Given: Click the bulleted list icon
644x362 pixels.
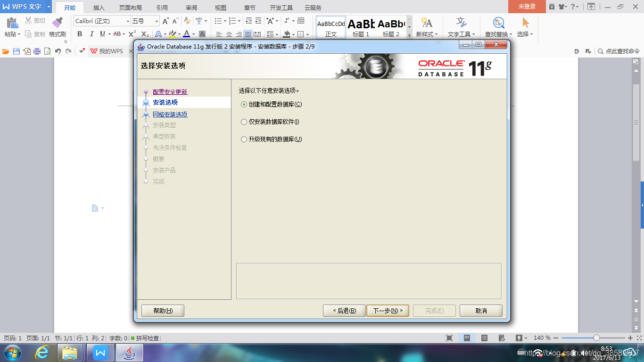Looking at the screenshot, I should coord(218,21).
